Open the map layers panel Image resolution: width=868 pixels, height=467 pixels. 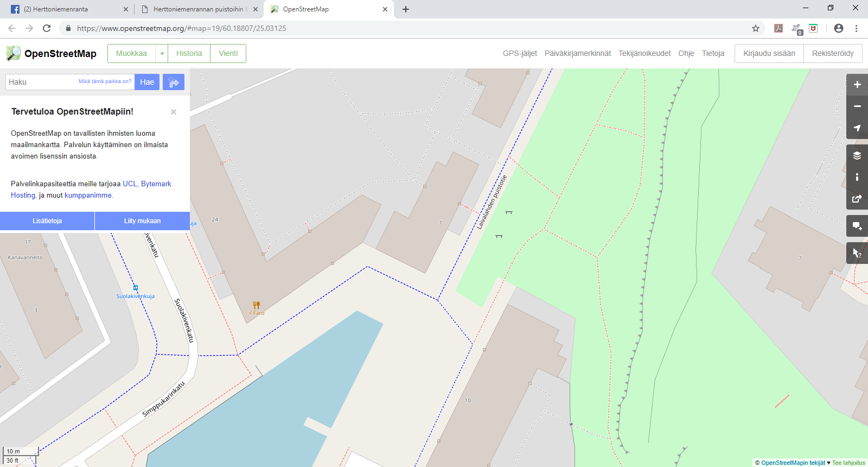857,156
